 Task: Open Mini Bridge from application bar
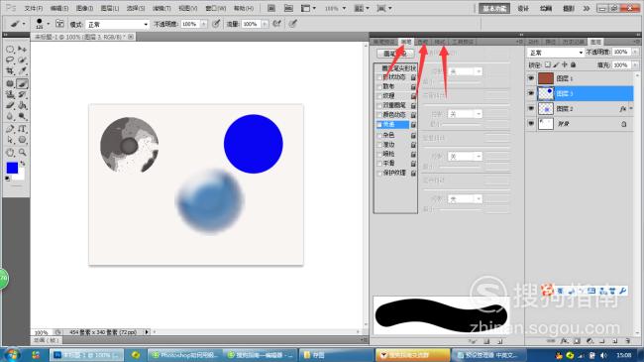tap(288, 8)
